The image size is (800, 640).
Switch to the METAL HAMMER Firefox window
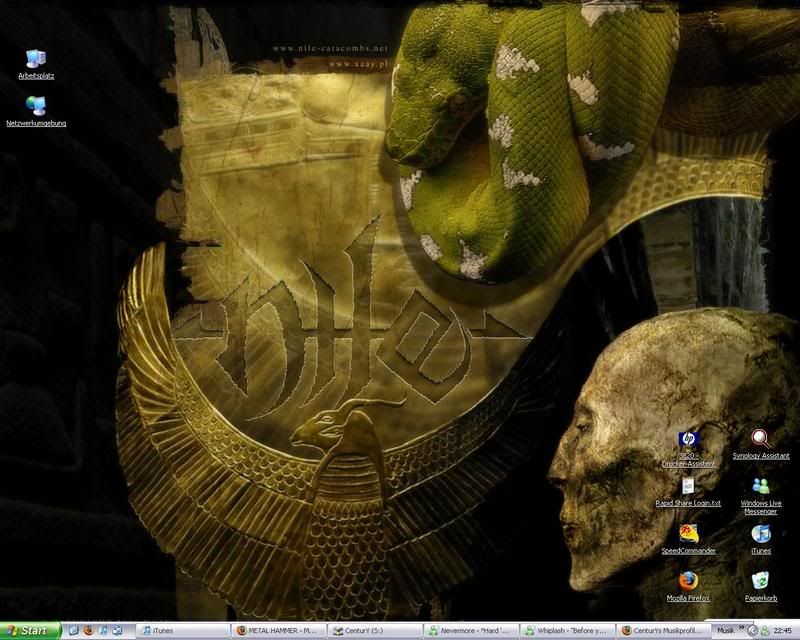[279, 631]
